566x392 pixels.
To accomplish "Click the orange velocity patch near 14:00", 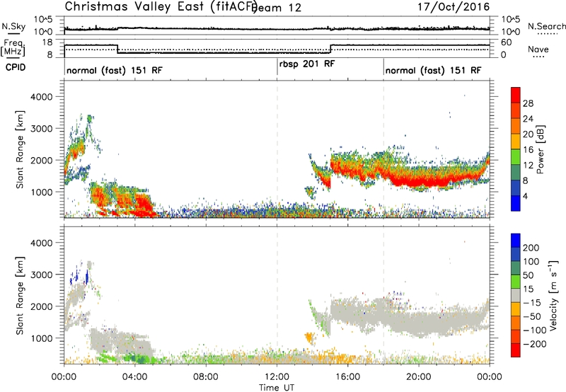I will [x=309, y=338].
